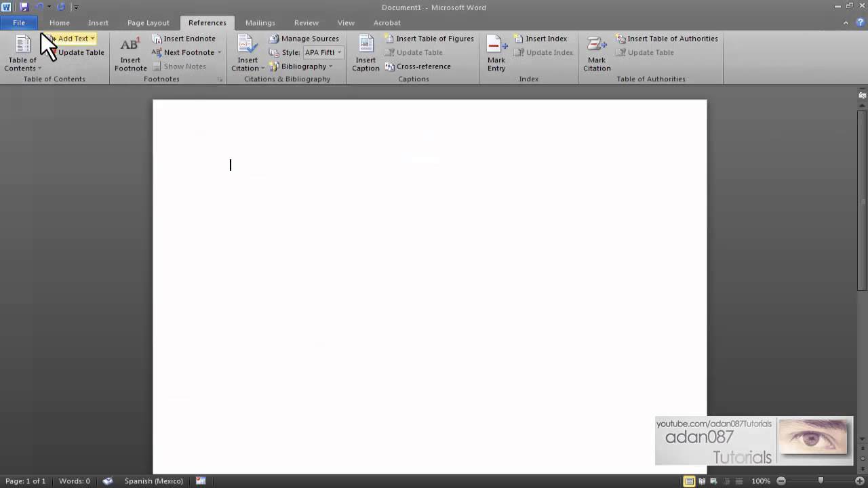Switch to the View tab

coord(346,22)
